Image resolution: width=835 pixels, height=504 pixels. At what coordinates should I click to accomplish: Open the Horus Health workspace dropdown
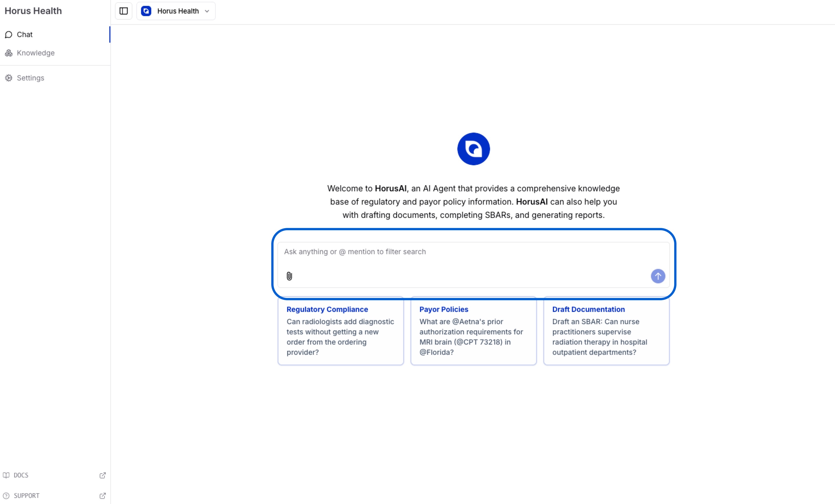point(178,11)
